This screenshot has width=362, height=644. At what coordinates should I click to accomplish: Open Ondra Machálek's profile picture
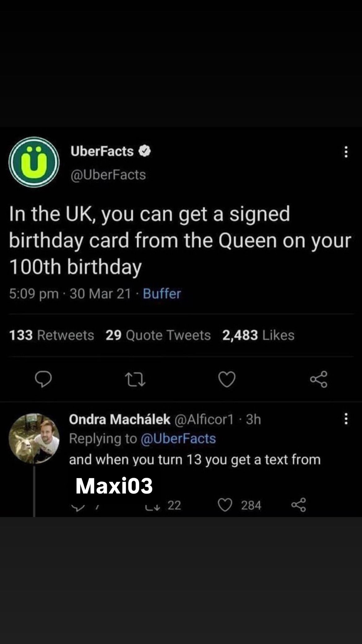coord(34,438)
